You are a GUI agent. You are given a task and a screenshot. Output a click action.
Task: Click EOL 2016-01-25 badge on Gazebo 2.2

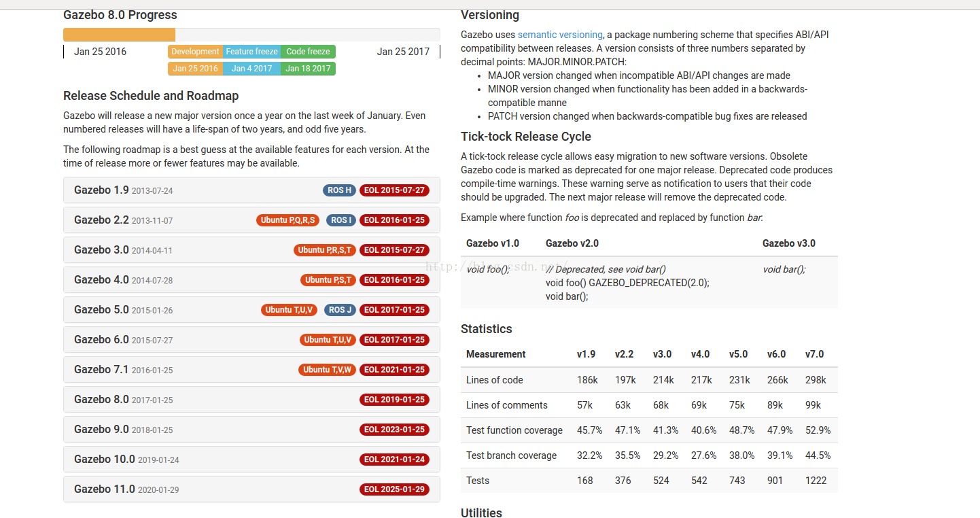pyautogui.click(x=395, y=220)
